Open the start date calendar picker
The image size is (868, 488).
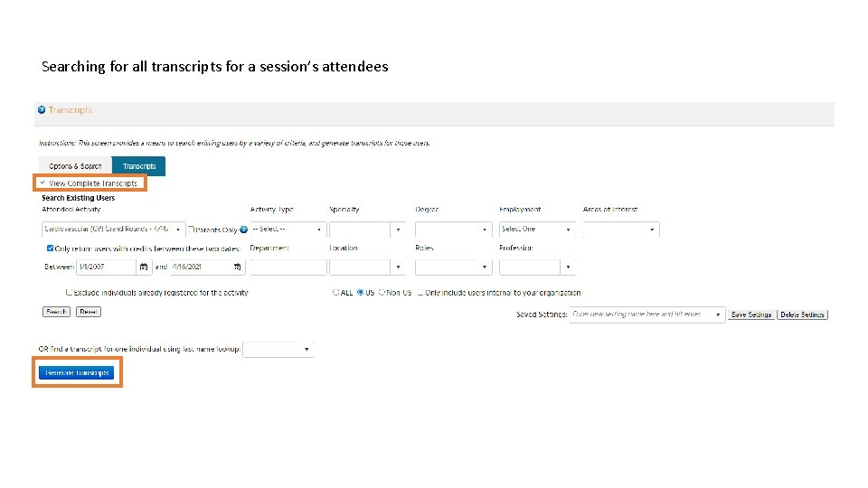(143, 267)
